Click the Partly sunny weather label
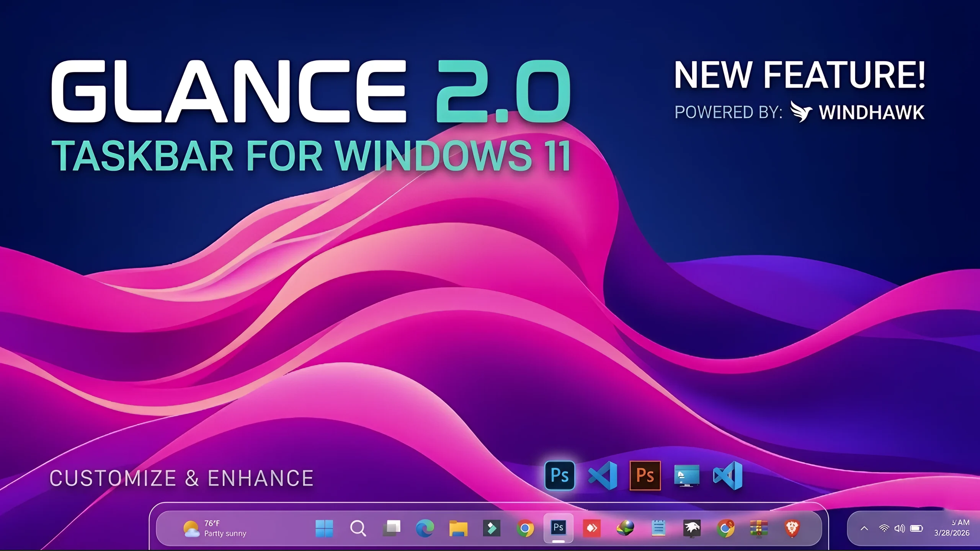 click(x=225, y=533)
